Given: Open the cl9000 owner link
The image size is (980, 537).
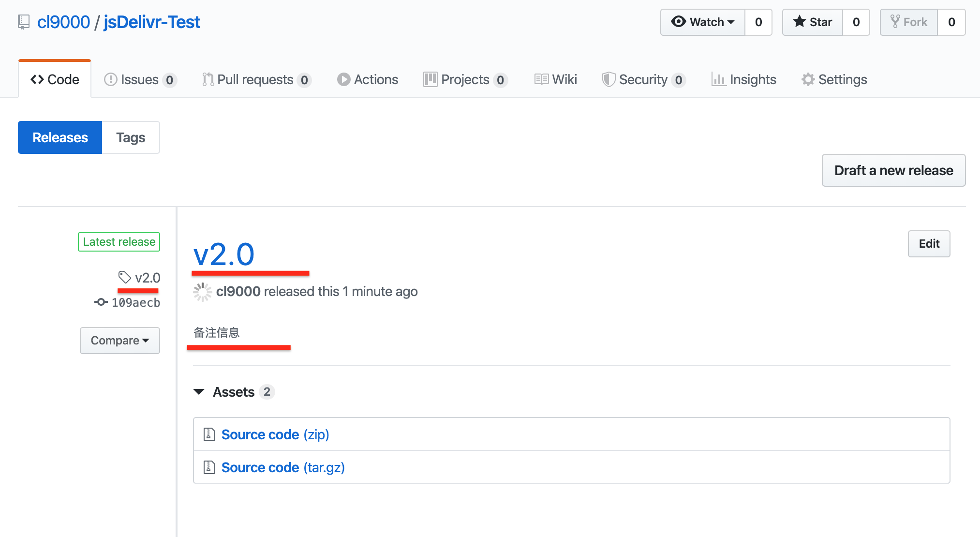Looking at the screenshot, I should 63,22.
